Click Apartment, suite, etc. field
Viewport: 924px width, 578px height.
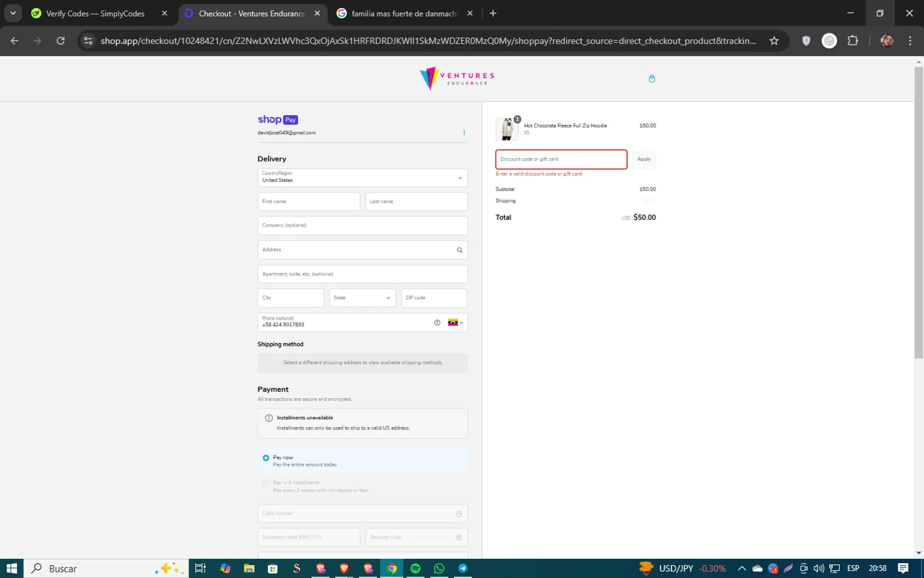click(x=362, y=274)
